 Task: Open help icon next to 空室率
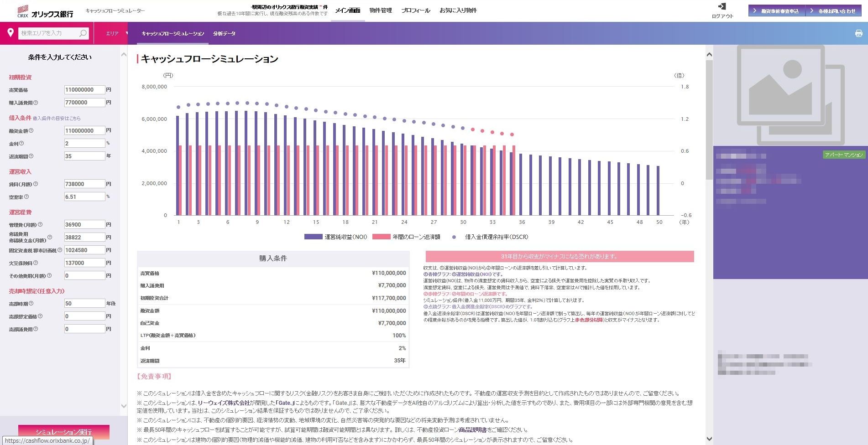(26, 197)
